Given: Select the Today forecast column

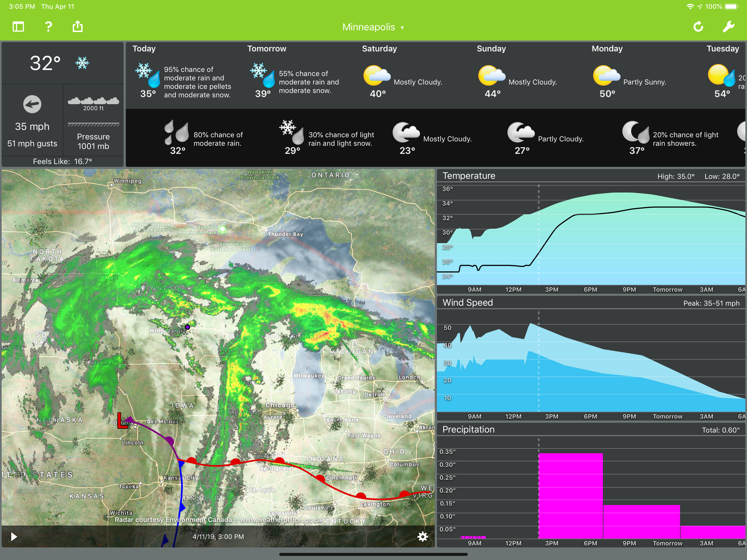Looking at the screenshot, I should click(184, 75).
